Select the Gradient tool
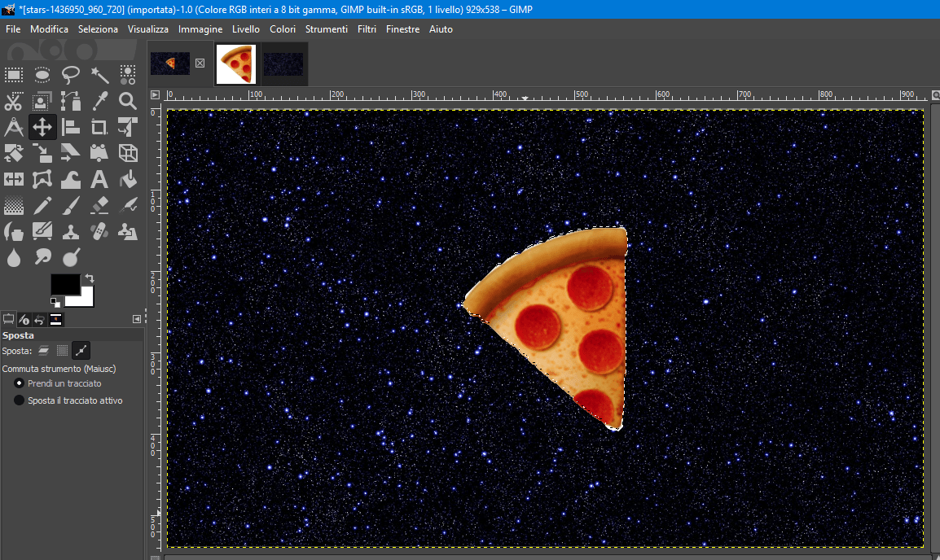Screen dimensions: 940x560 [13, 205]
